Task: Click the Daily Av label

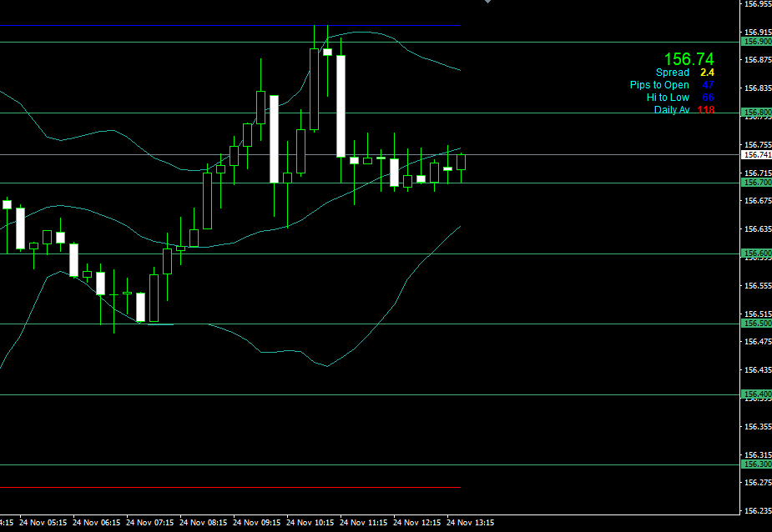Action: point(672,110)
